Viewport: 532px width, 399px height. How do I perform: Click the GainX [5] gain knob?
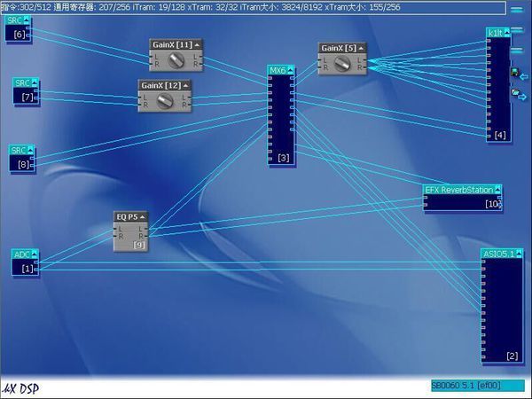point(341,64)
